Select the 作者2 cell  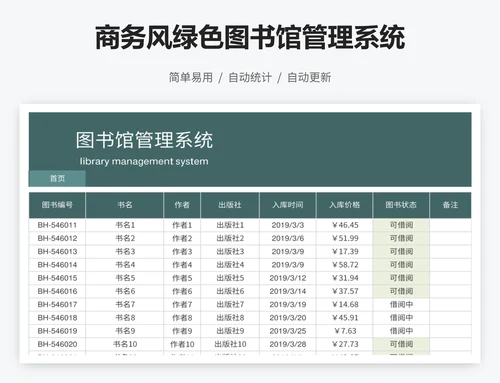tap(182, 238)
